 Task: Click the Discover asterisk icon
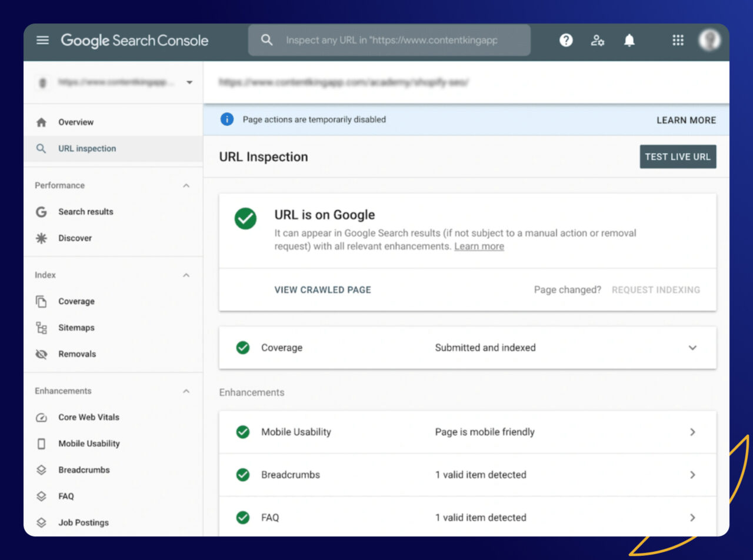click(x=41, y=238)
